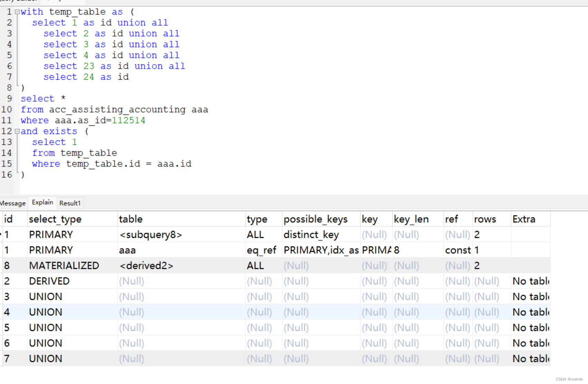Collapse the 'with temp_table as' code fold
588x384 pixels.
[x=17, y=12]
